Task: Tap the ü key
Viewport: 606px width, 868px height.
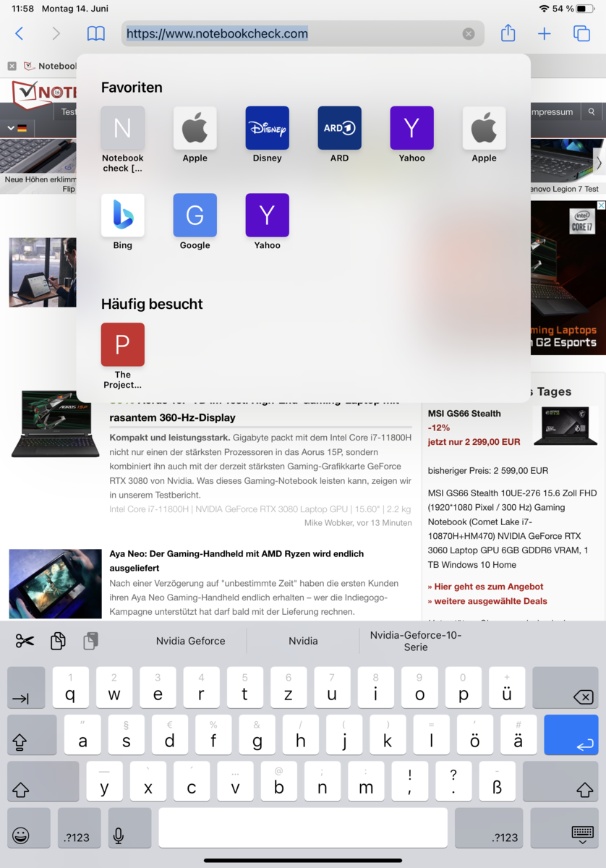Action: tap(507, 687)
